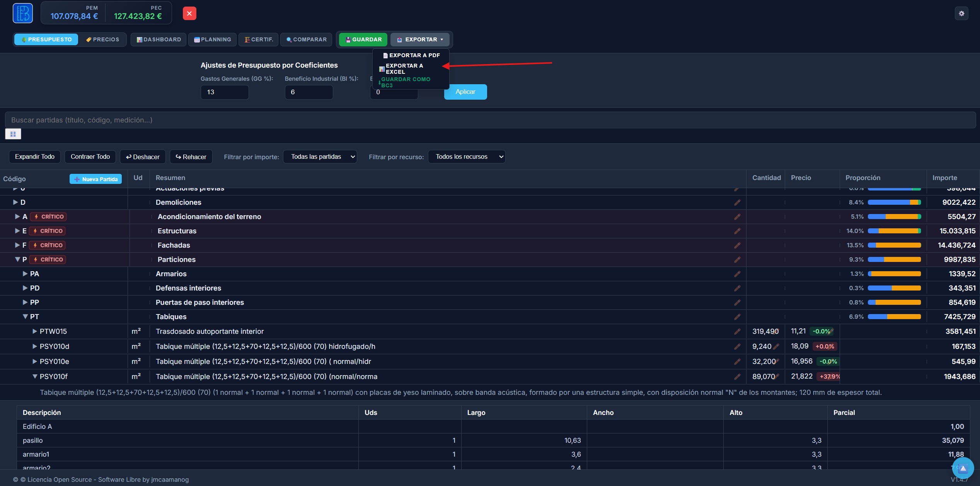Click pencil next to PSY010d quantity 9,240
980x486 pixels.
776,347
